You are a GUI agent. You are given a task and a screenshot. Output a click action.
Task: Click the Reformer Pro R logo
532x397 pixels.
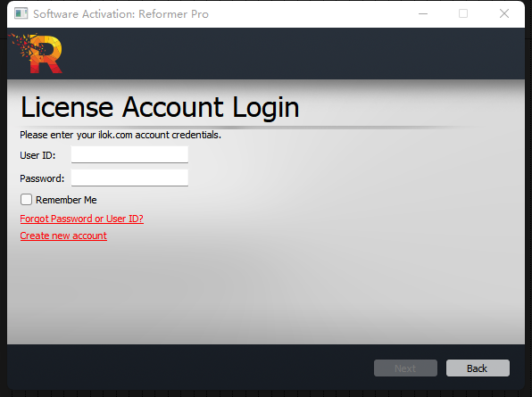[37, 53]
